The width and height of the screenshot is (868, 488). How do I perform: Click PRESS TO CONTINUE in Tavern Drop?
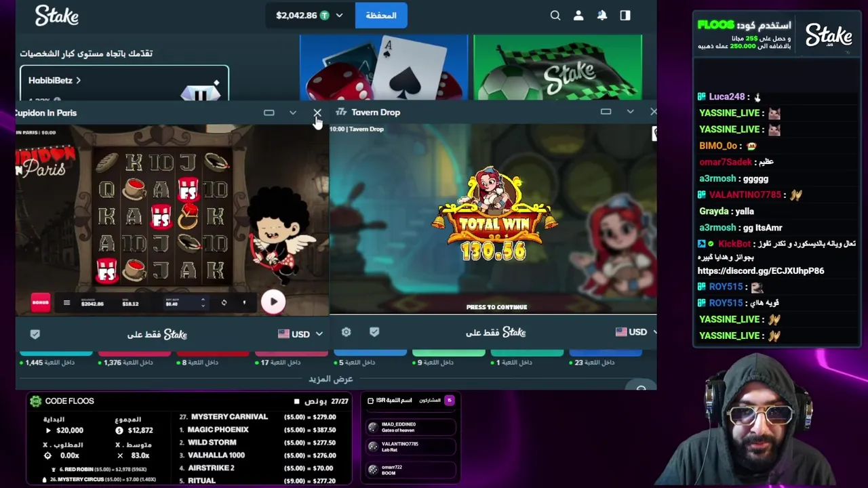pyautogui.click(x=496, y=307)
